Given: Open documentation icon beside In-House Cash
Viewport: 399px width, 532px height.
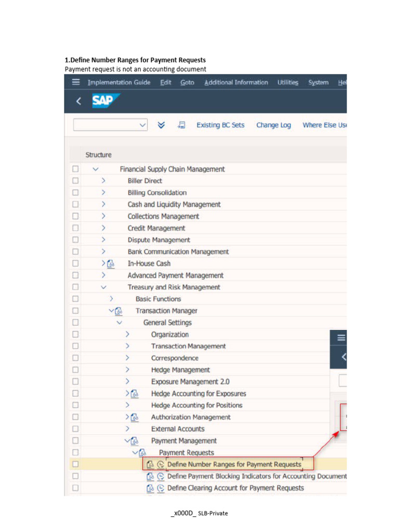Looking at the screenshot, I should [x=111, y=264].
